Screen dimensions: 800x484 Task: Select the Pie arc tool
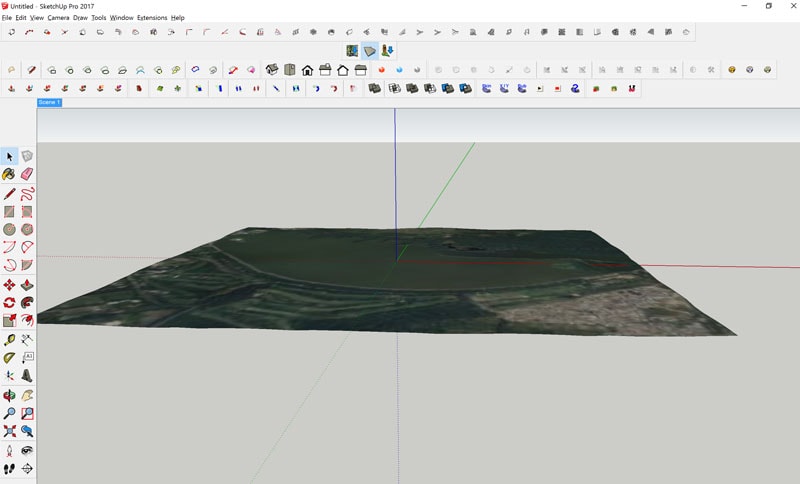tap(27, 265)
